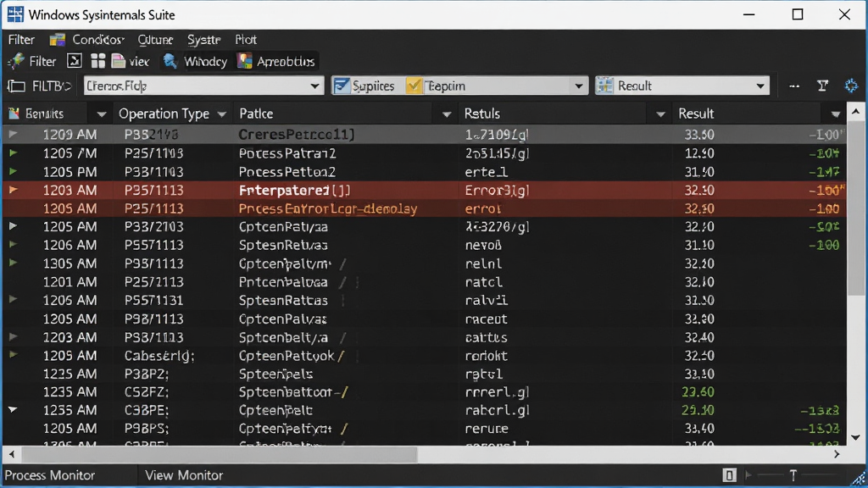Viewport: 868px width, 488px height.
Task: Click the vertical scrollbar thumb
Action: pyautogui.click(x=856, y=209)
